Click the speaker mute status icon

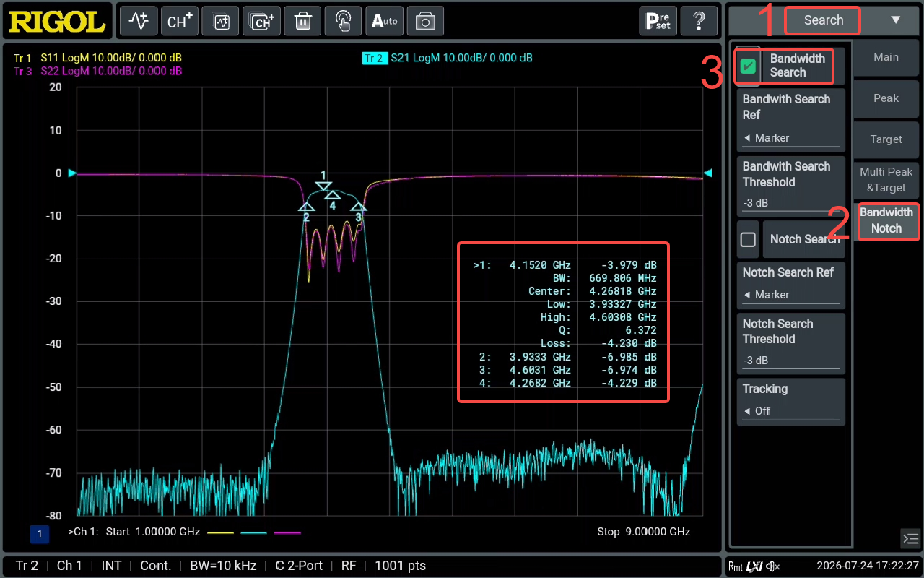point(773,566)
